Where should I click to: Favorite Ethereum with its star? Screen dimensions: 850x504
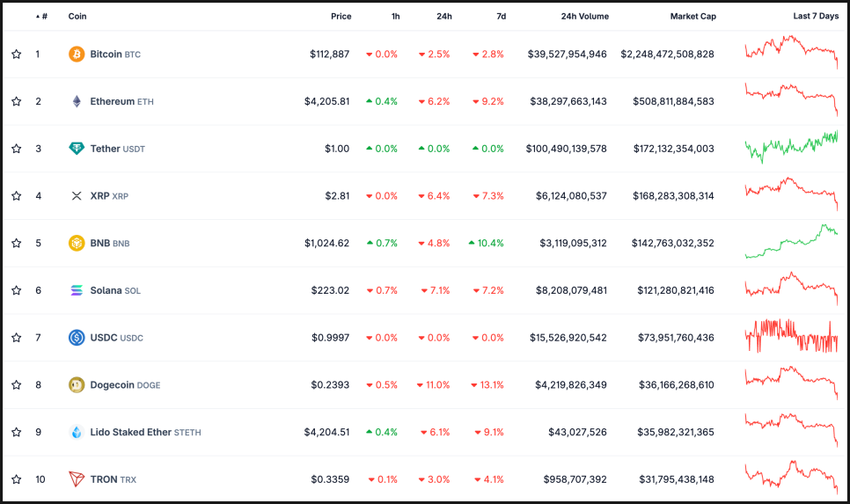(16, 101)
